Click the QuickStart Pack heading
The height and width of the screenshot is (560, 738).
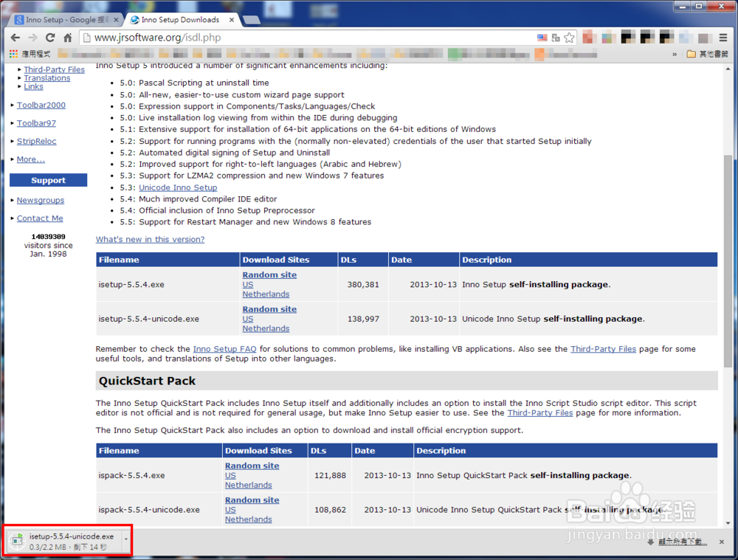[147, 381]
